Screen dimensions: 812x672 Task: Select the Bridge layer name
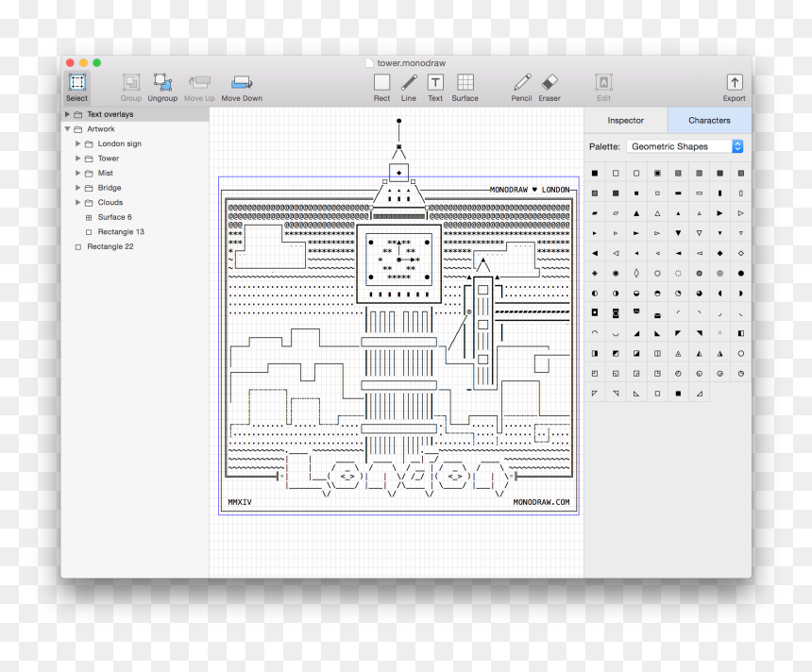click(x=110, y=188)
